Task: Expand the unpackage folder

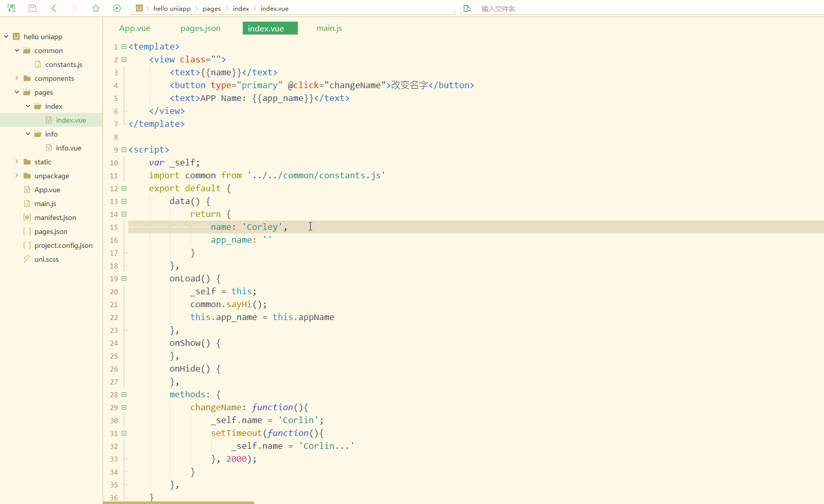Action: tap(17, 176)
